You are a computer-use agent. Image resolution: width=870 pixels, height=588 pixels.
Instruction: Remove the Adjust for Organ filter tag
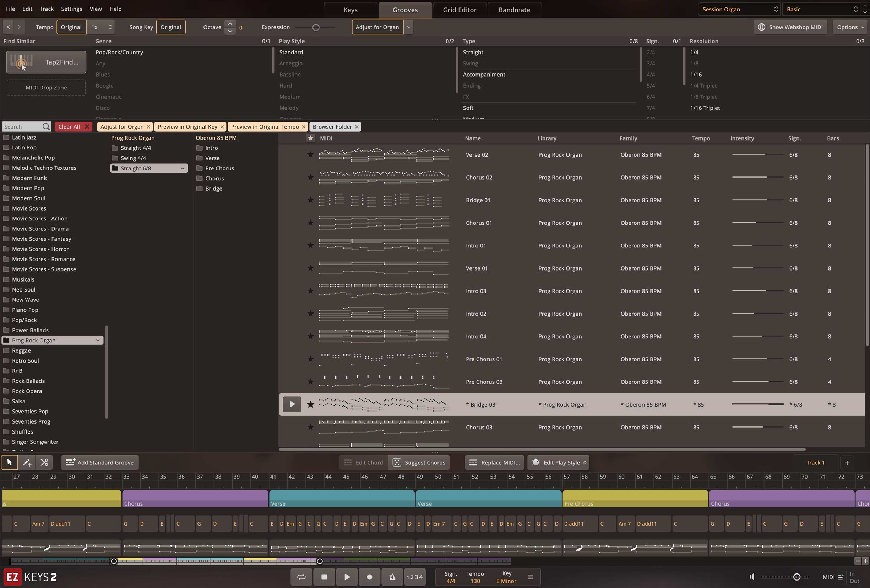[x=149, y=126]
